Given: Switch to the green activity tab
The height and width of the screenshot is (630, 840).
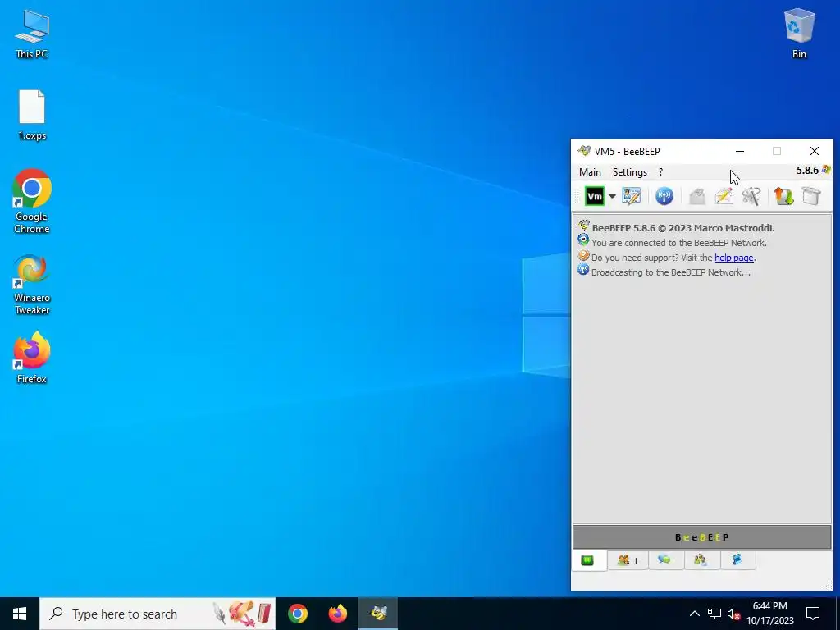Looking at the screenshot, I should 587,560.
